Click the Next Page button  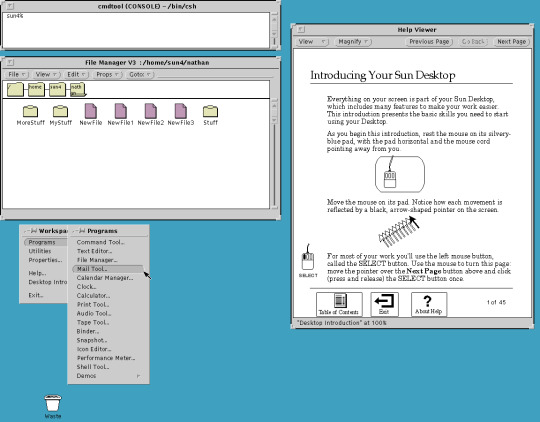point(511,42)
